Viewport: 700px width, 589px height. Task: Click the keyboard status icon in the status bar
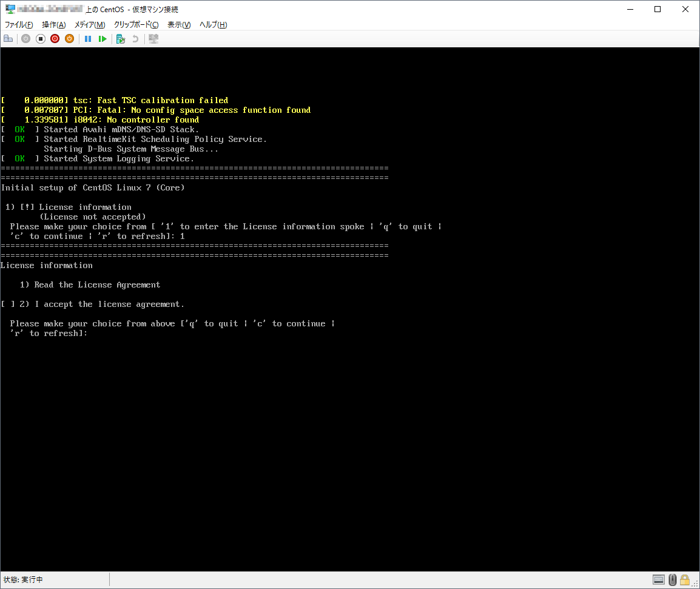click(x=659, y=580)
